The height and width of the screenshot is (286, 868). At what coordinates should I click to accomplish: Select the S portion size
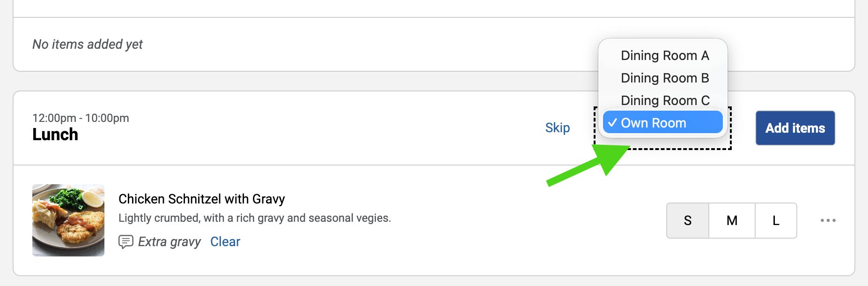[687, 220]
